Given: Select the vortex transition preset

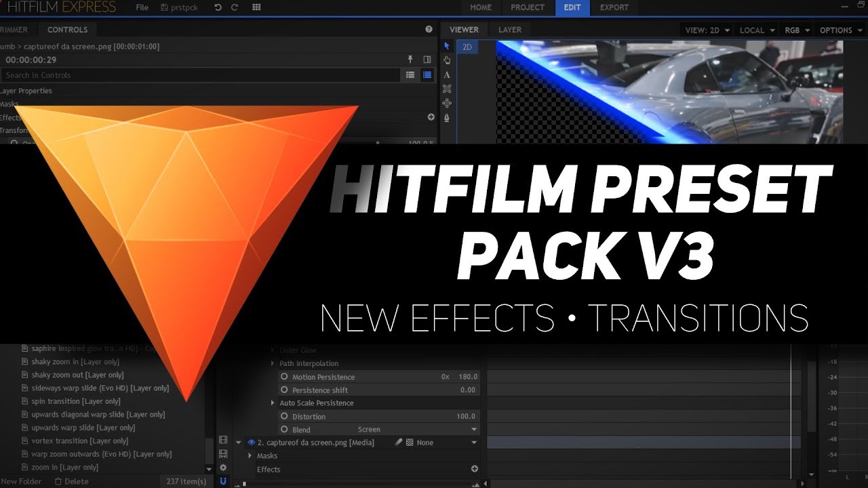Looking at the screenshot, I should tap(80, 441).
